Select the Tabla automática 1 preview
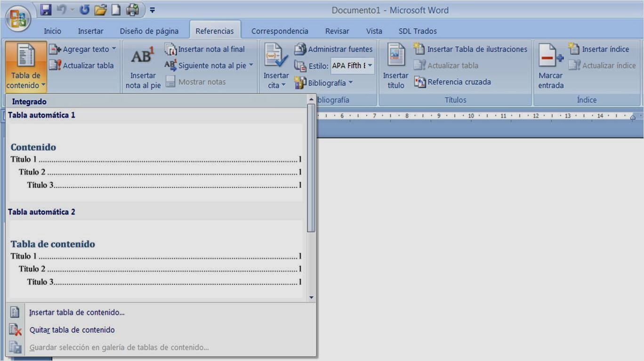The height and width of the screenshot is (361, 644). click(x=156, y=163)
